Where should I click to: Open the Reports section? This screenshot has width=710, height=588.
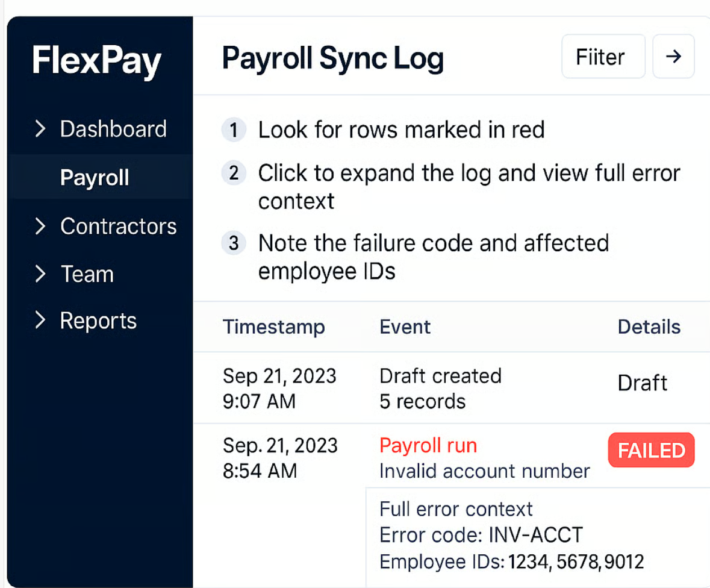tap(98, 321)
